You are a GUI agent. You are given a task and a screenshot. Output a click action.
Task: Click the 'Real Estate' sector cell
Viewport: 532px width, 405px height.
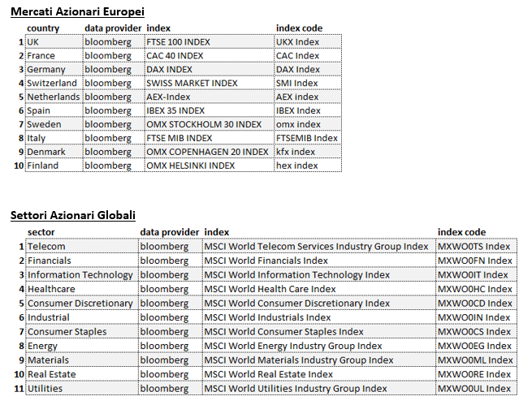[82, 374]
